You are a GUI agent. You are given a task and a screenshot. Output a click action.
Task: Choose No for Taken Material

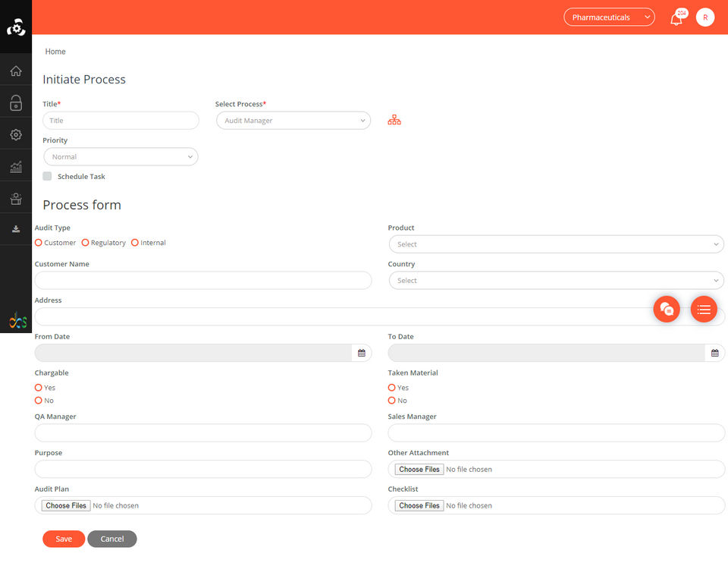tap(392, 401)
